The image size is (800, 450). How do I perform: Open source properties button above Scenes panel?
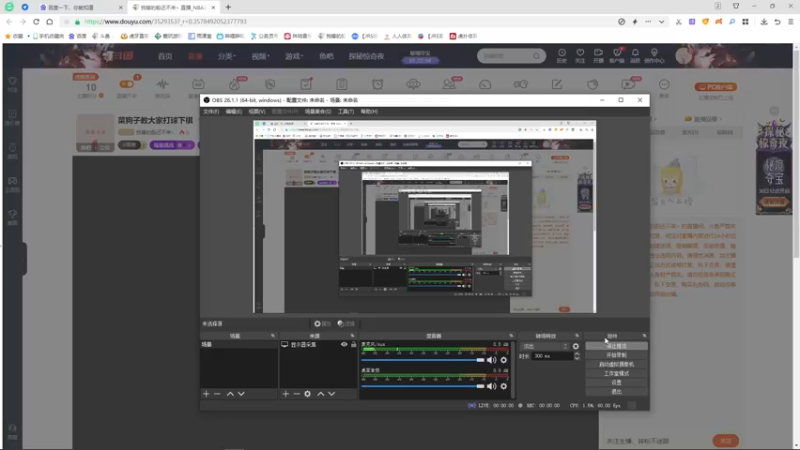pos(322,323)
